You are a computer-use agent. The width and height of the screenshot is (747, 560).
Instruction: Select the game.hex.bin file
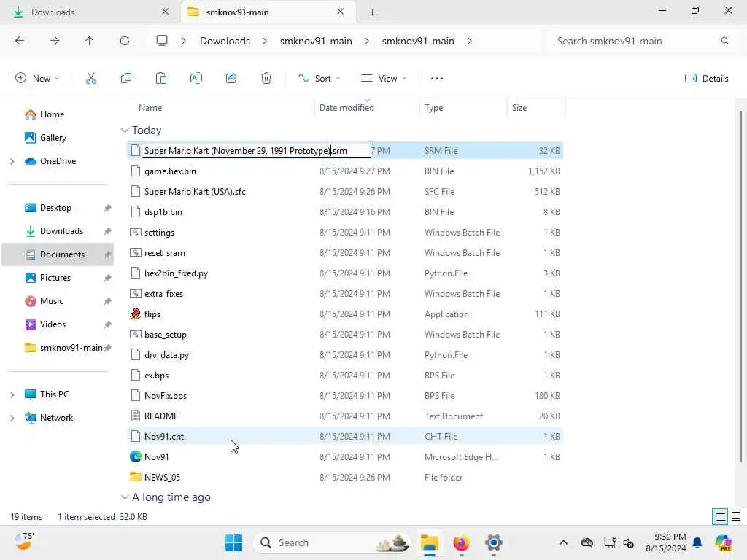tap(170, 171)
